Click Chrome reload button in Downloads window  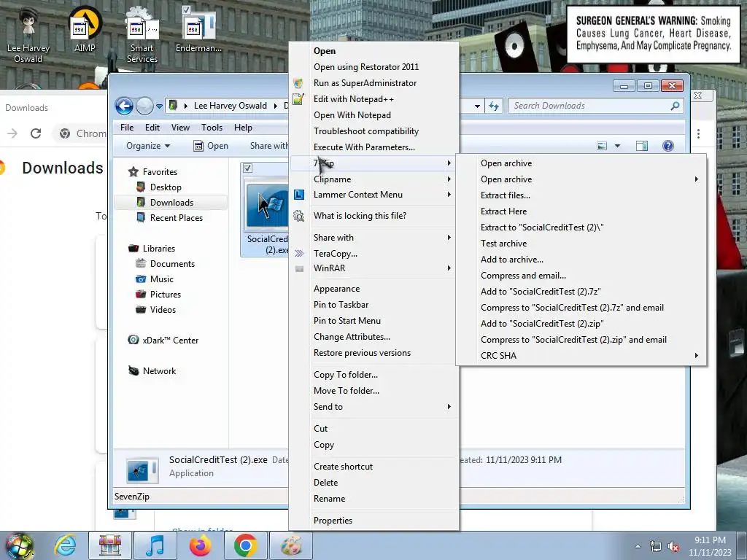click(x=36, y=133)
